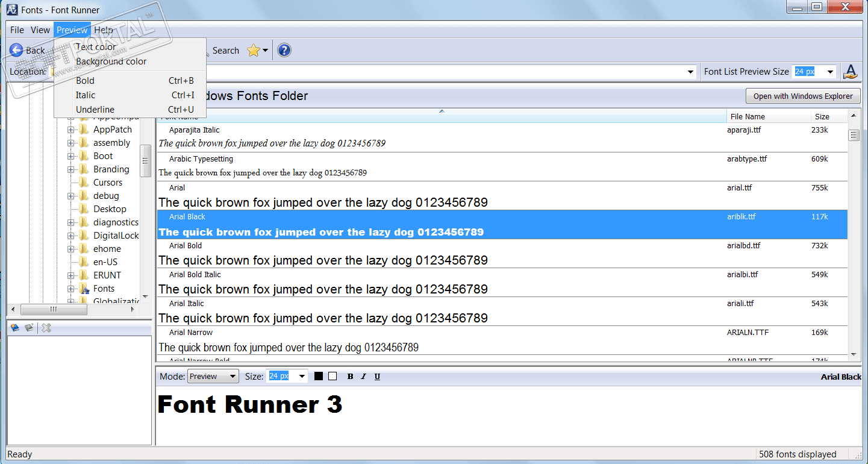Select the Arial Narrow font row
868x464 pixels.
coord(502,340)
